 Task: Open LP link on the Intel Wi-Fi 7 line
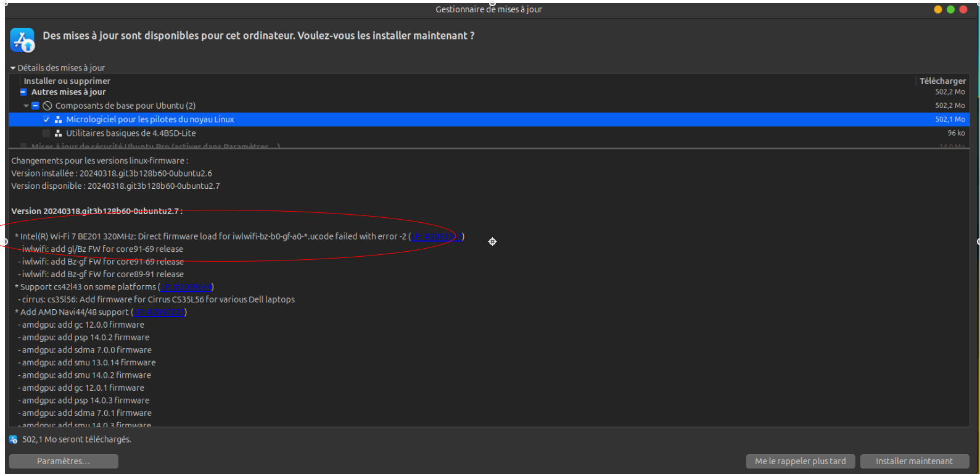pos(436,236)
